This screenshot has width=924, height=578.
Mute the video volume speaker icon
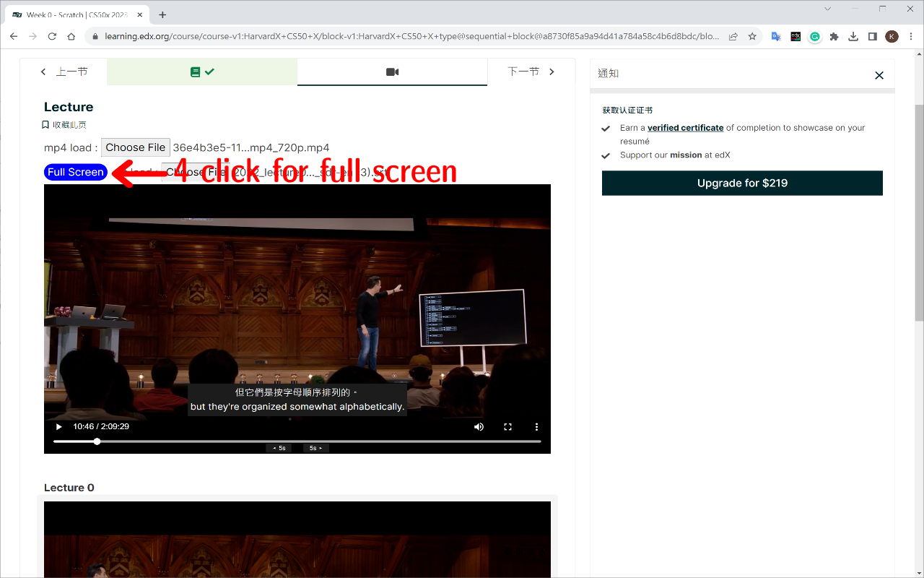479,427
